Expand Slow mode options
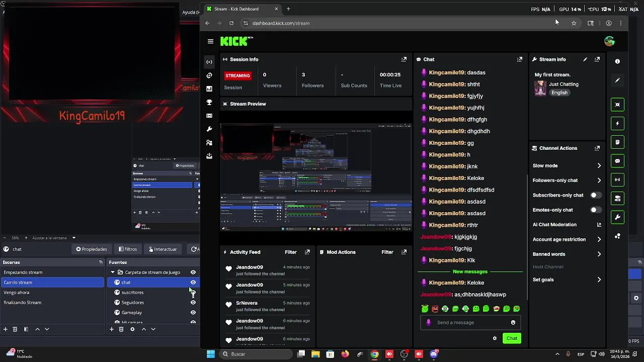 [599, 166]
